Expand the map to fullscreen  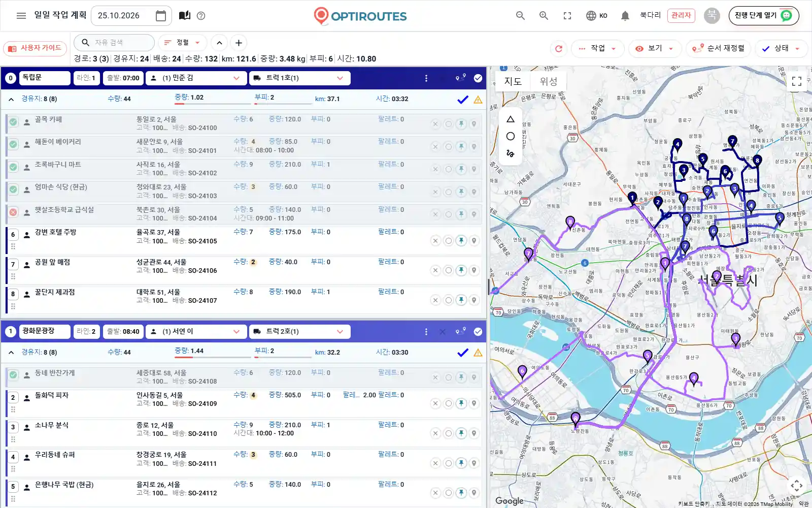tap(797, 81)
